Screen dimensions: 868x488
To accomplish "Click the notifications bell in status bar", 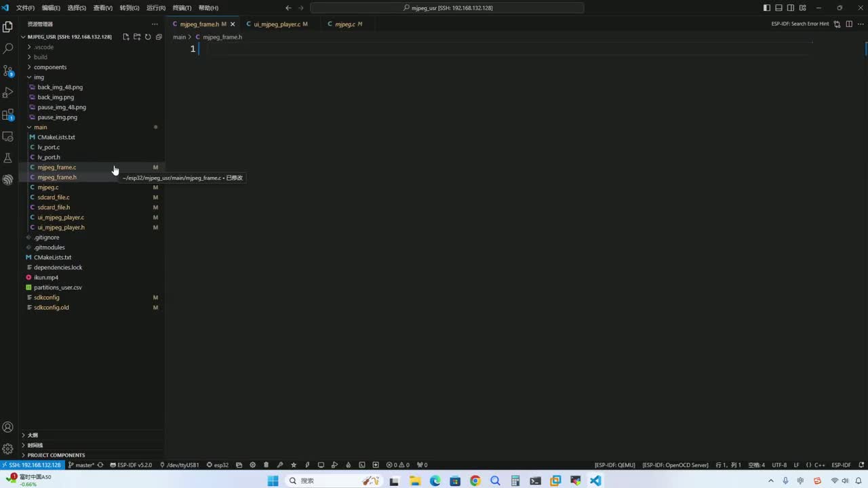I will (861, 465).
